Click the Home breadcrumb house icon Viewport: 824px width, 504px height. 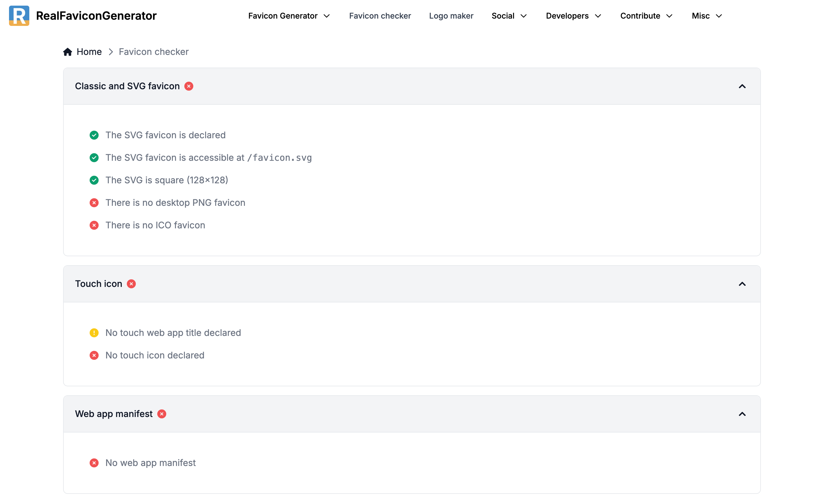point(68,52)
